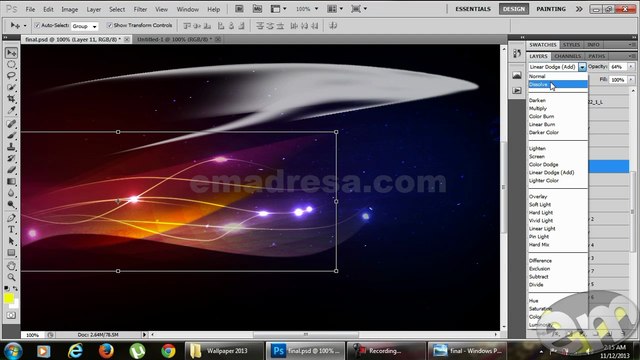Image resolution: width=640 pixels, height=360 pixels.
Task: Select the Dodge tool
Action: click(11, 204)
